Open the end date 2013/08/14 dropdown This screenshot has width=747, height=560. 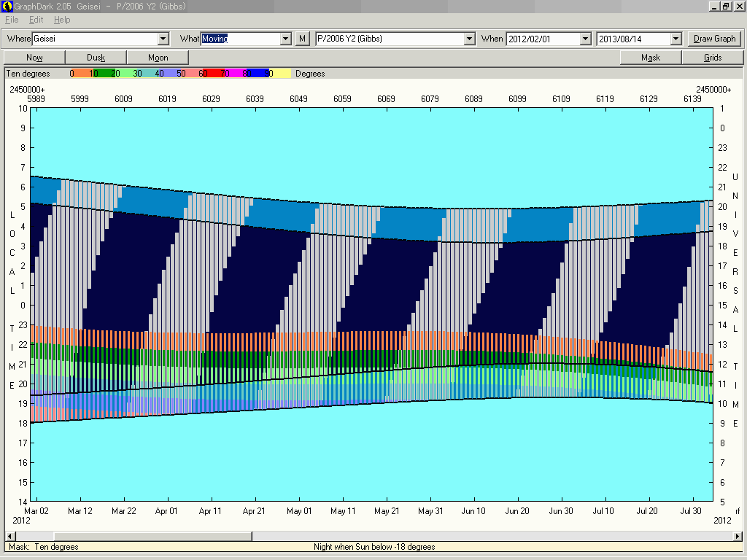676,39
